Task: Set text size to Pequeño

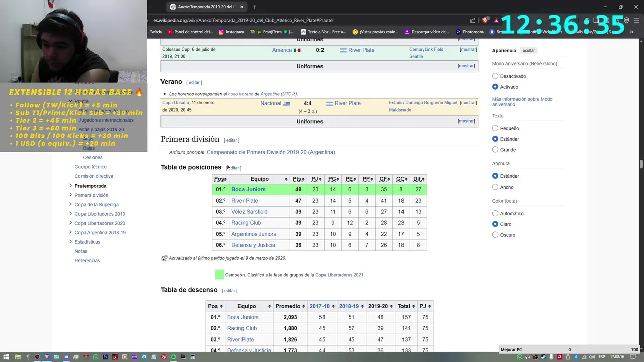Action: pos(495,128)
